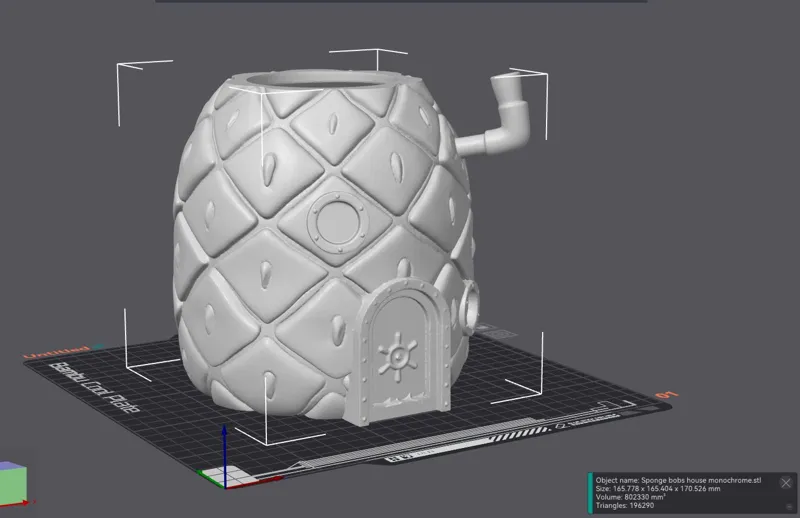Image resolution: width=800 pixels, height=518 pixels.
Task: Click the "Object name: Sponge bobs house monochrome.stl" line
Action: (x=678, y=480)
